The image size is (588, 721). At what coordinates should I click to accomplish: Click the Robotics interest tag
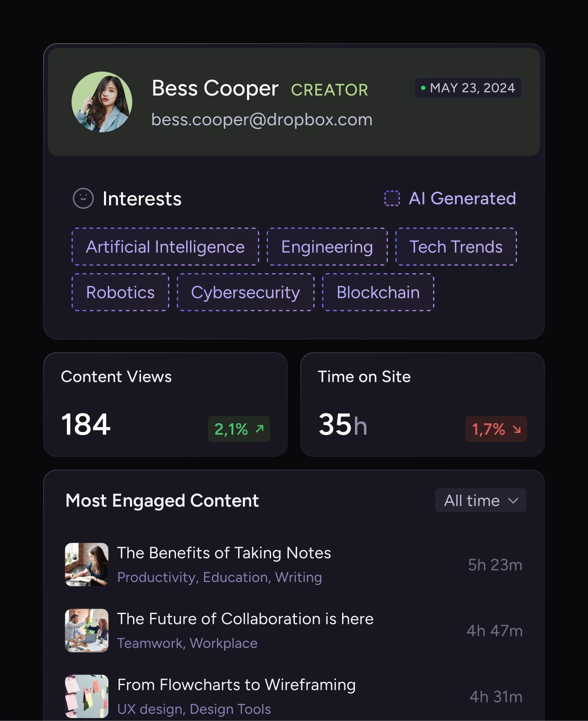(120, 292)
